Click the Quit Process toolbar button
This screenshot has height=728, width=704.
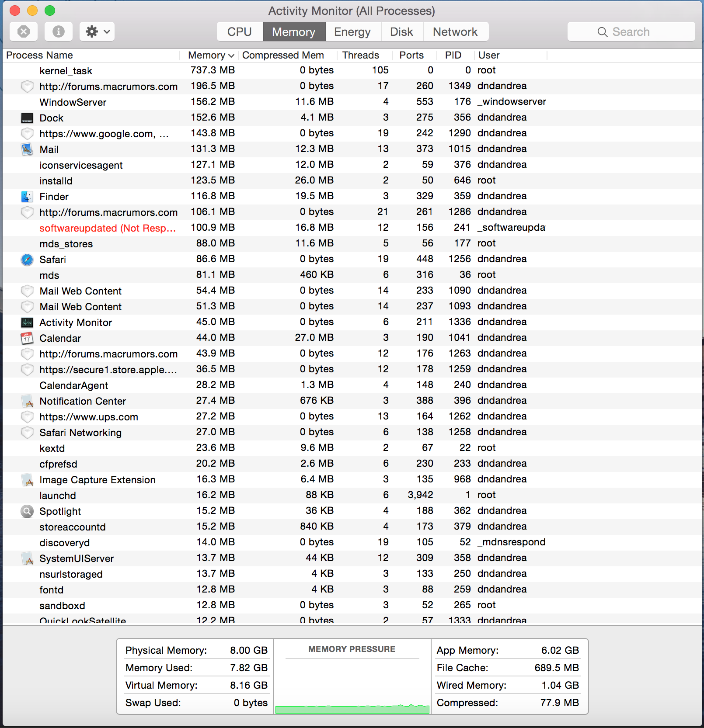pos(24,31)
